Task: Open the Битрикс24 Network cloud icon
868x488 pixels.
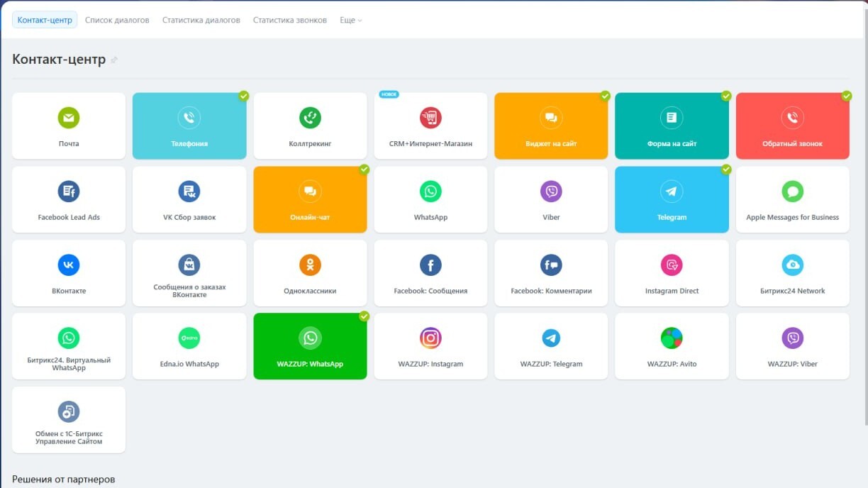Action: click(x=792, y=265)
